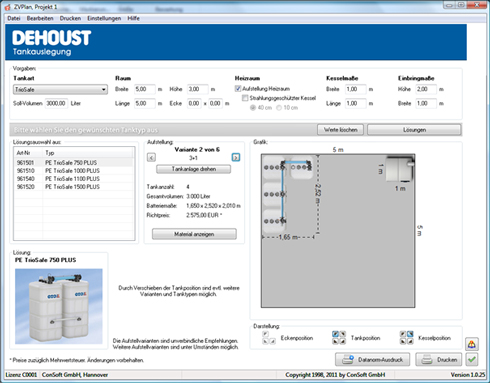490x383 pixels.
Task: Toggle Aufstellung Heizraum checkbox
Action: point(238,89)
